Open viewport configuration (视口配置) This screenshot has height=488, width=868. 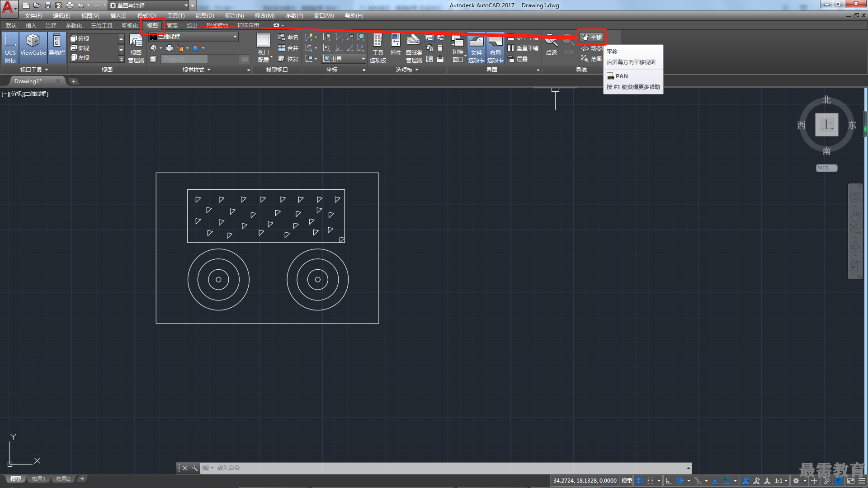click(264, 47)
